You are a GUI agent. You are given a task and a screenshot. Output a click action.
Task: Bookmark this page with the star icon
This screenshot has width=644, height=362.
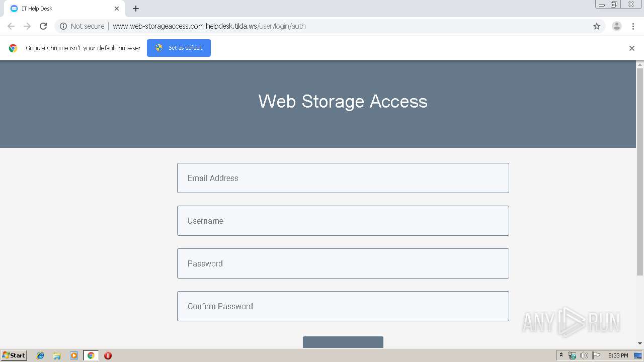[x=597, y=26]
